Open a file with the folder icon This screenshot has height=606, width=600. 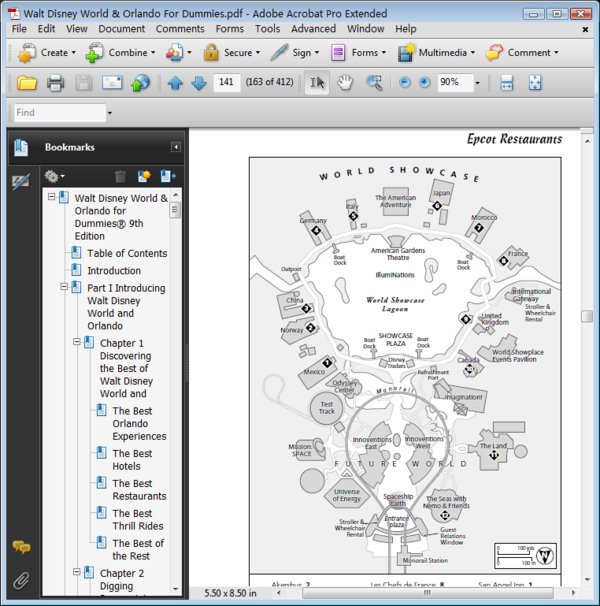(x=27, y=83)
